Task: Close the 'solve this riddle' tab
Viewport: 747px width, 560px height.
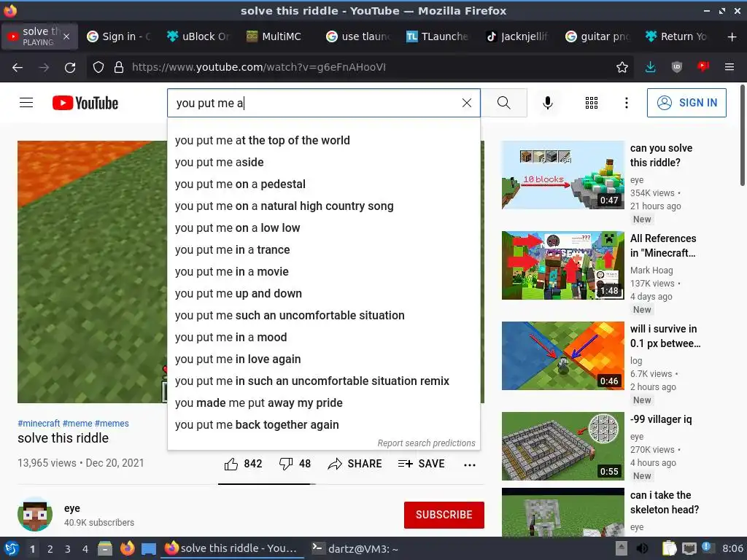Action: [66, 36]
